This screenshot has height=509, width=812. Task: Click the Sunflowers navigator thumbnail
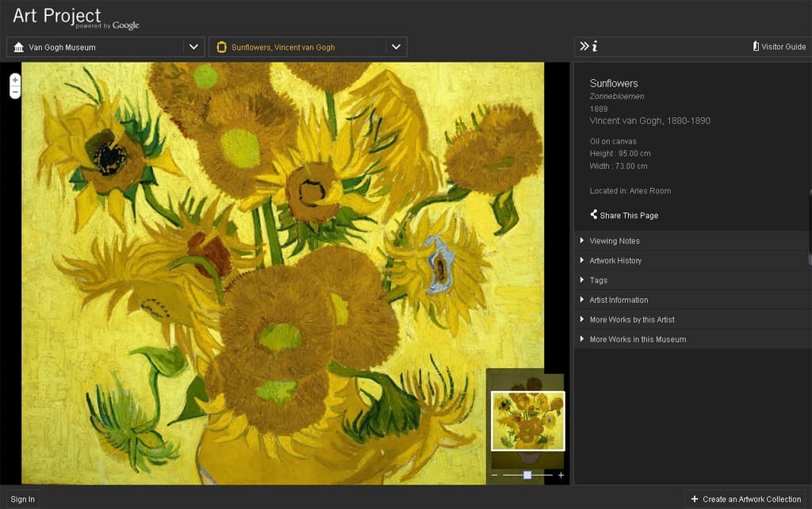[527, 421]
